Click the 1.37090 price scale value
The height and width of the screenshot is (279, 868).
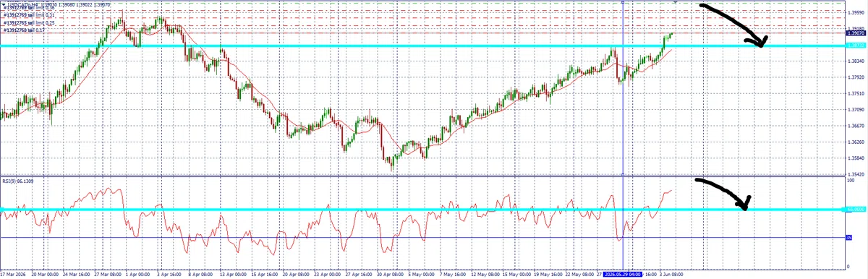856,110
